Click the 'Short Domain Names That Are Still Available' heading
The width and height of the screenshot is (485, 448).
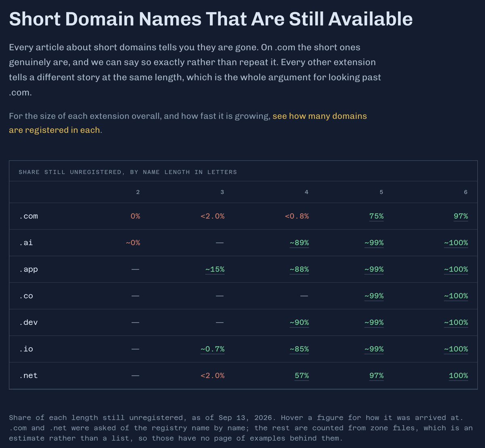(211, 19)
